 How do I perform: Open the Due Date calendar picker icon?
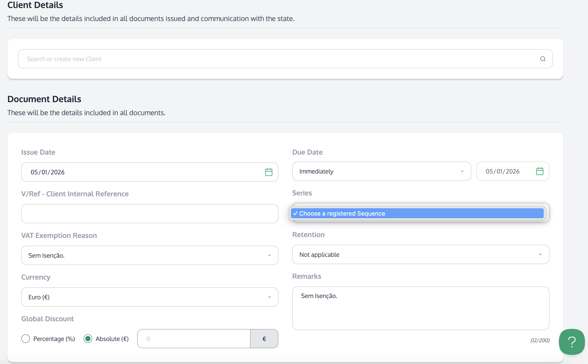click(540, 171)
